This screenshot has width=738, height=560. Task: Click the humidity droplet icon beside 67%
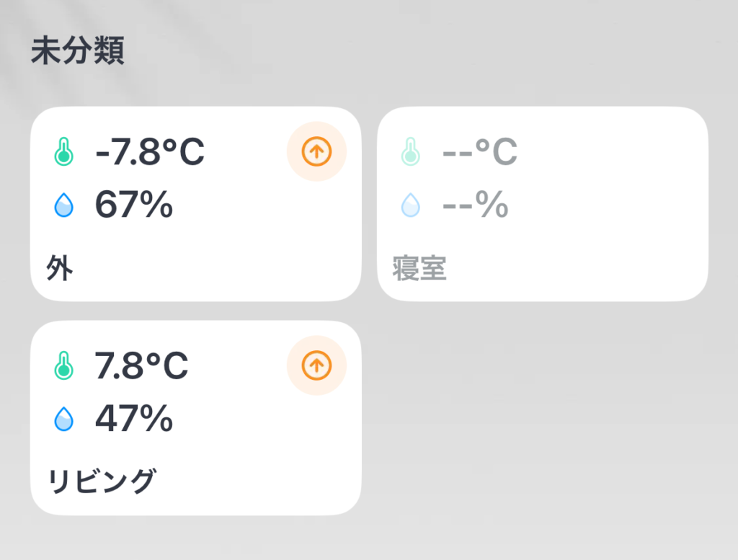click(64, 206)
